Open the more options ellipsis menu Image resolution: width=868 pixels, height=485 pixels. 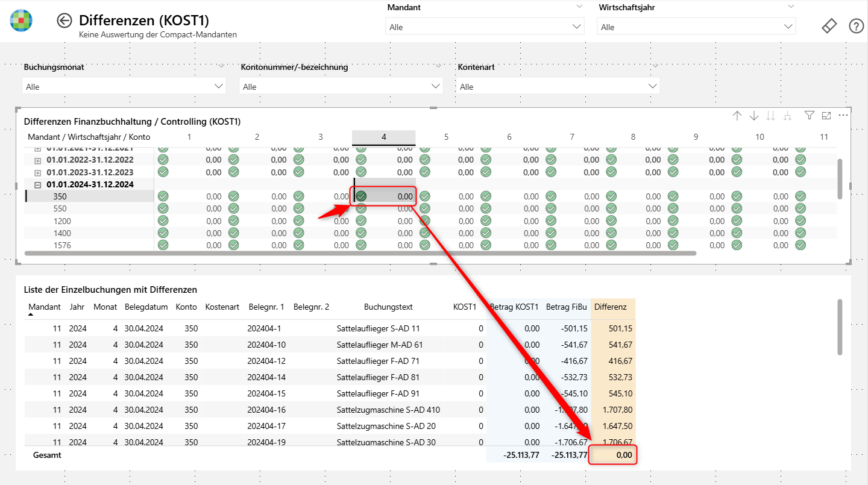(x=843, y=115)
